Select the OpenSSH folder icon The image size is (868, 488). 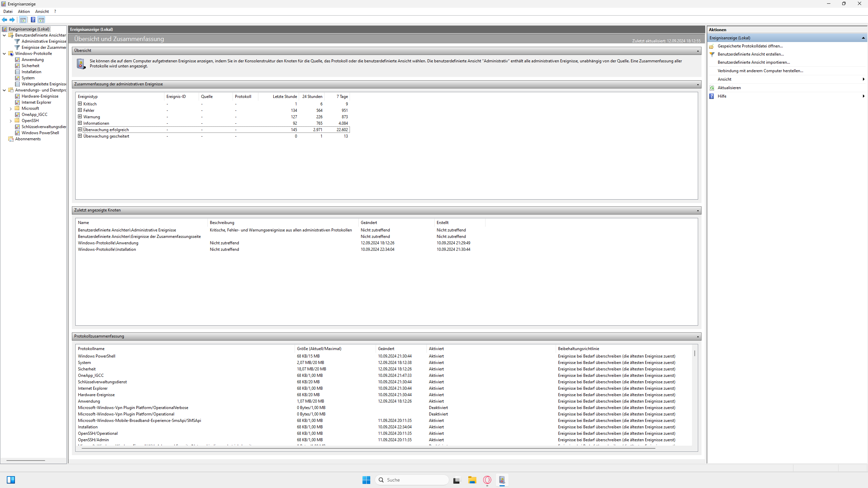17,121
